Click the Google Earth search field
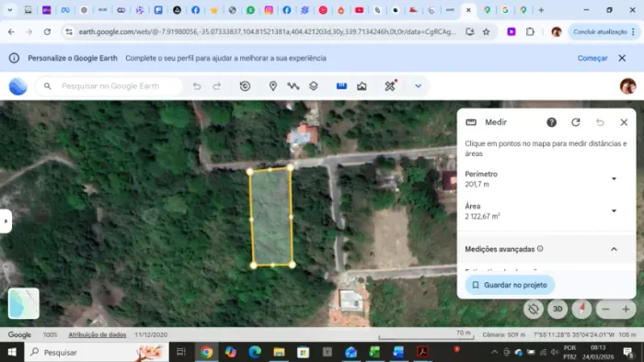 (109, 86)
